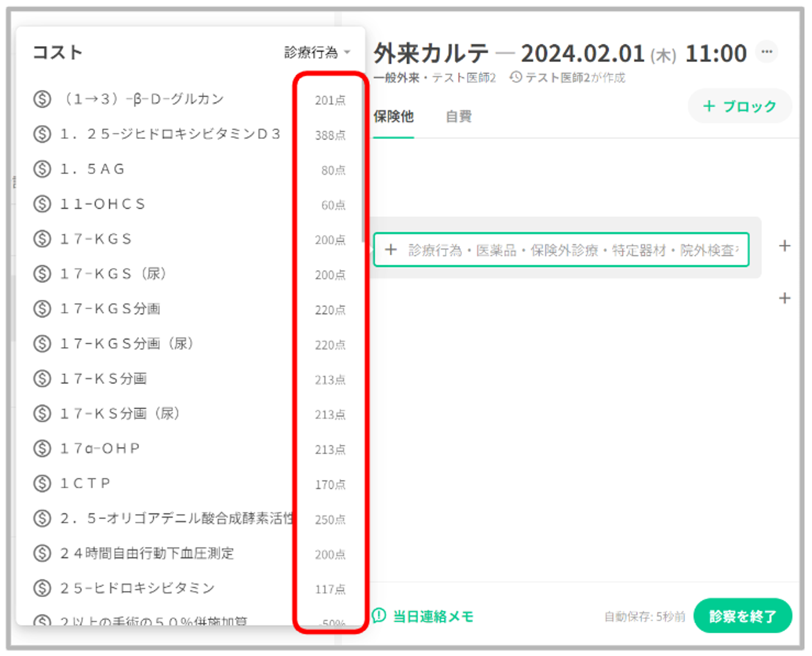Open the 当日連絡メモ link
This screenshot has width=812, height=656.
tap(433, 617)
